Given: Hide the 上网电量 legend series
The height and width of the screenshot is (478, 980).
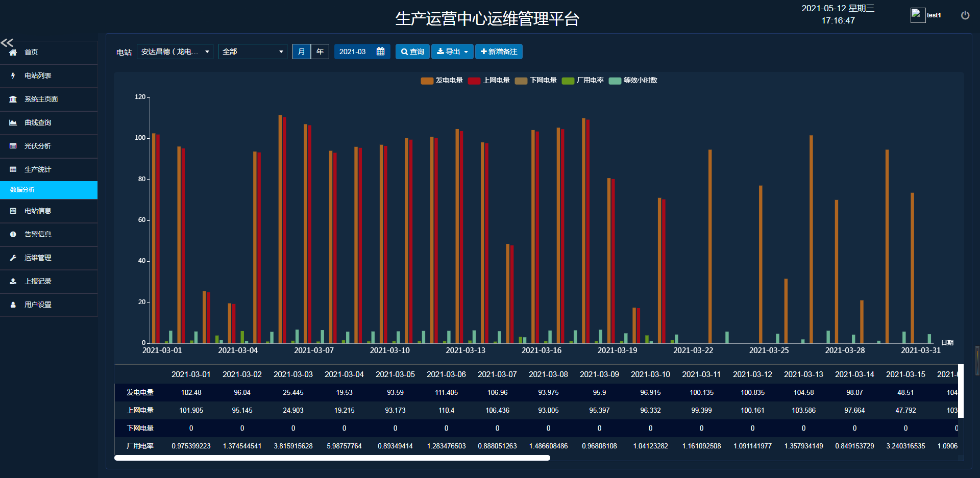Looking at the screenshot, I should [x=489, y=81].
